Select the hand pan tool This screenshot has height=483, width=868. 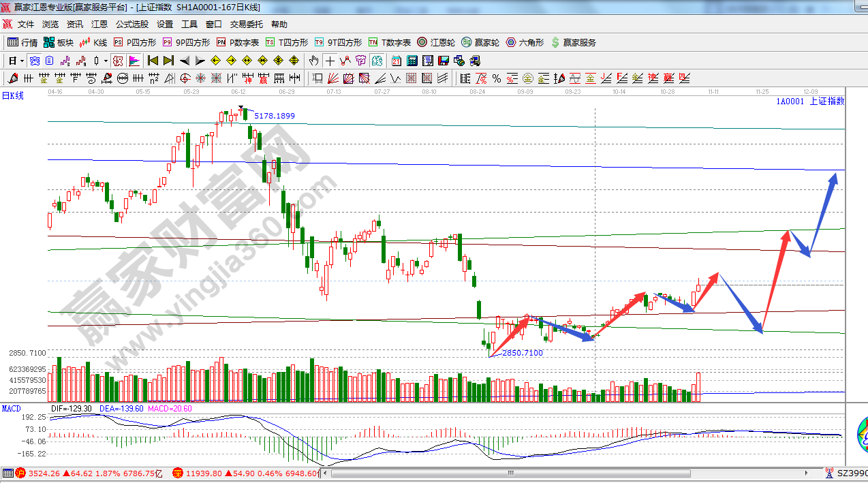pyautogui.click(x=314, y=61)
